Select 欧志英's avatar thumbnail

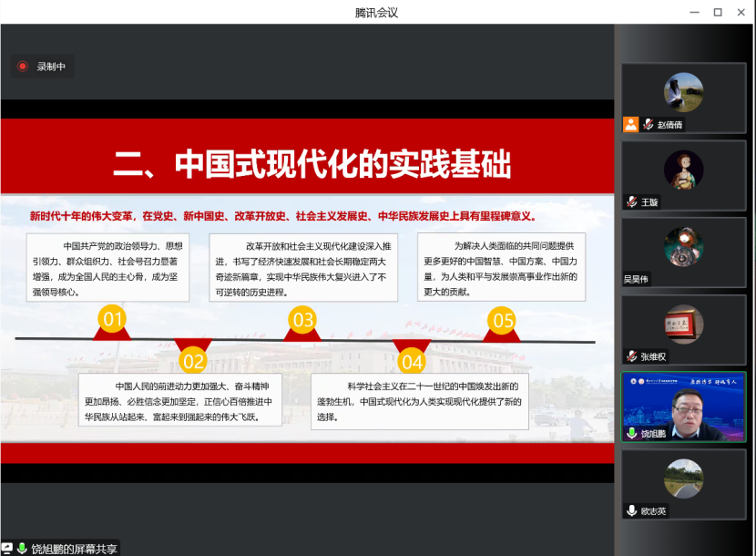pyautogui.click(x=683, y=479)
